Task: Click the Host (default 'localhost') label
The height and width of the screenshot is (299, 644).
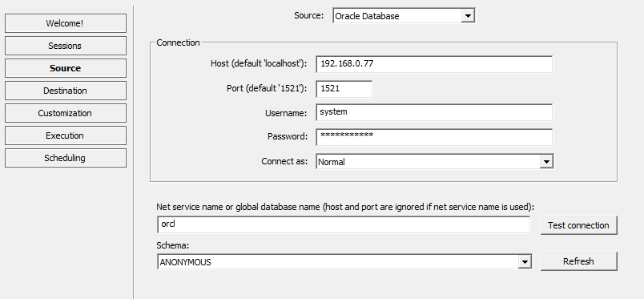Action: (259, 63)
